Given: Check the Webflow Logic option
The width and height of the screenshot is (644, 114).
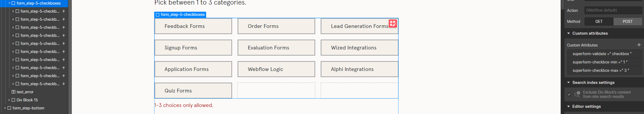Looking at the screenshot, I should [x=276, y=69].
